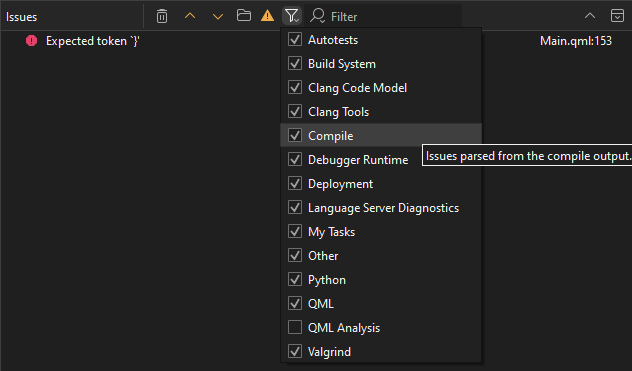
Task: Go to next issue arrow
Action: click(218, 17)
